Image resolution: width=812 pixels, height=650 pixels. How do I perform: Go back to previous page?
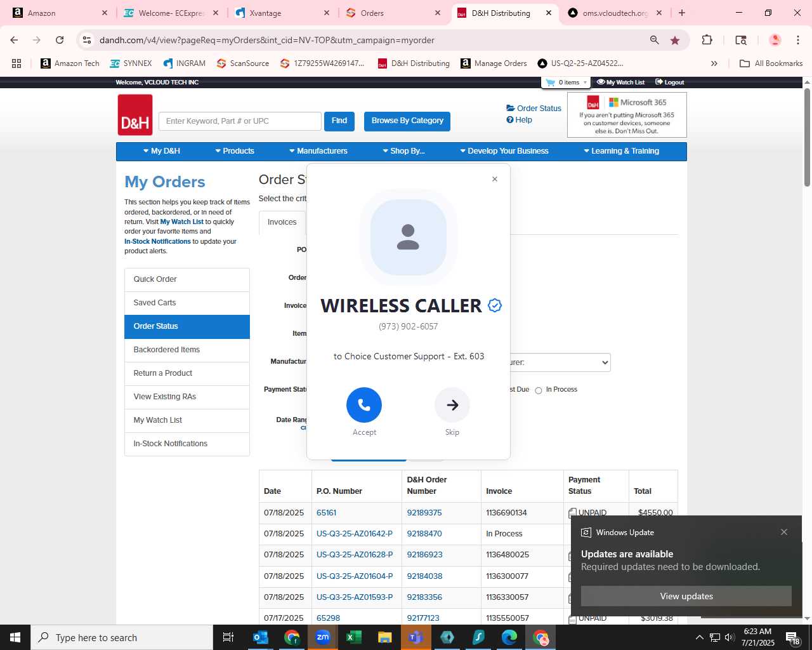[x=14, y=40]
